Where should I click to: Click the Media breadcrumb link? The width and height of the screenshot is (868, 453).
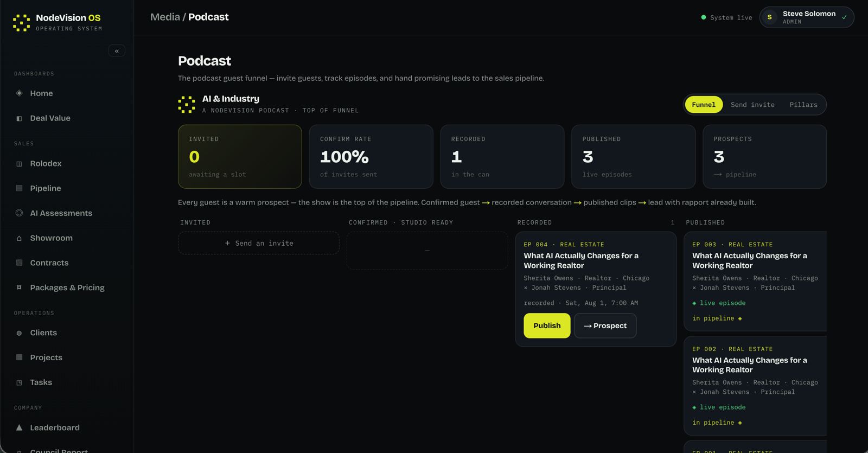tap(165, 17)
